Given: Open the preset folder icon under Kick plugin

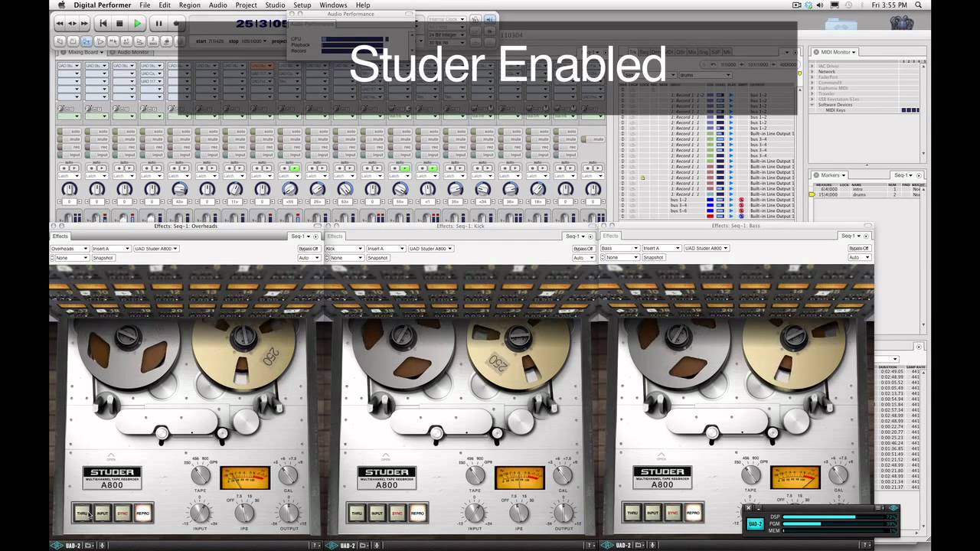Looking at the screenshot, I should [364, 546].
